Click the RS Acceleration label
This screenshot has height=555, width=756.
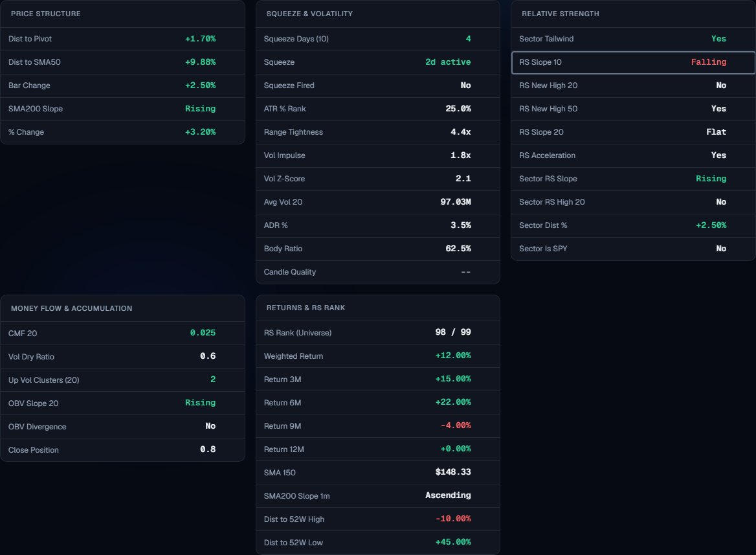pyautogui.click(x=547, y=155)
